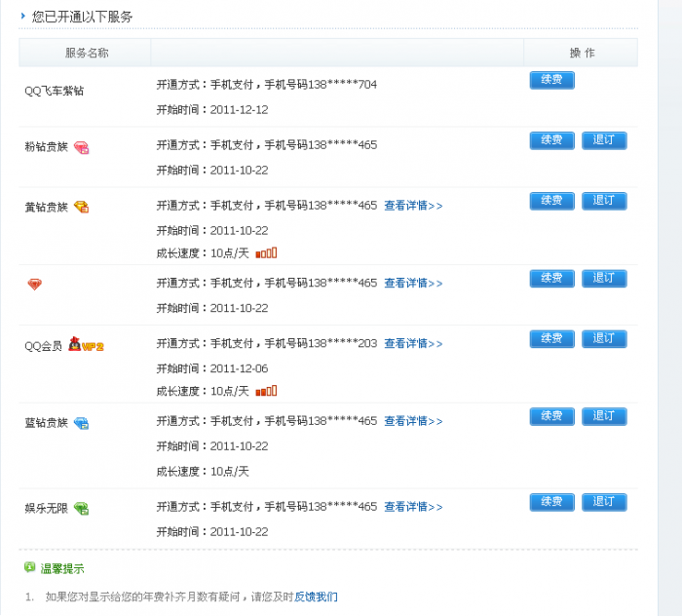This screenshot has width=682, height=616.
Task: Click the 服务名称 column header
Action: pyautogui.click(x=87, y=53)
